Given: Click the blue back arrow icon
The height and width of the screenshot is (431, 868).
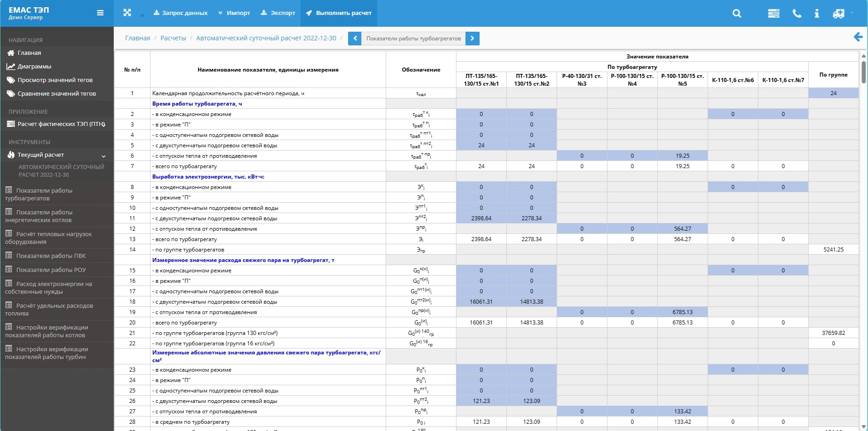Looking at the screenshot, I should (x=858, y=37).
